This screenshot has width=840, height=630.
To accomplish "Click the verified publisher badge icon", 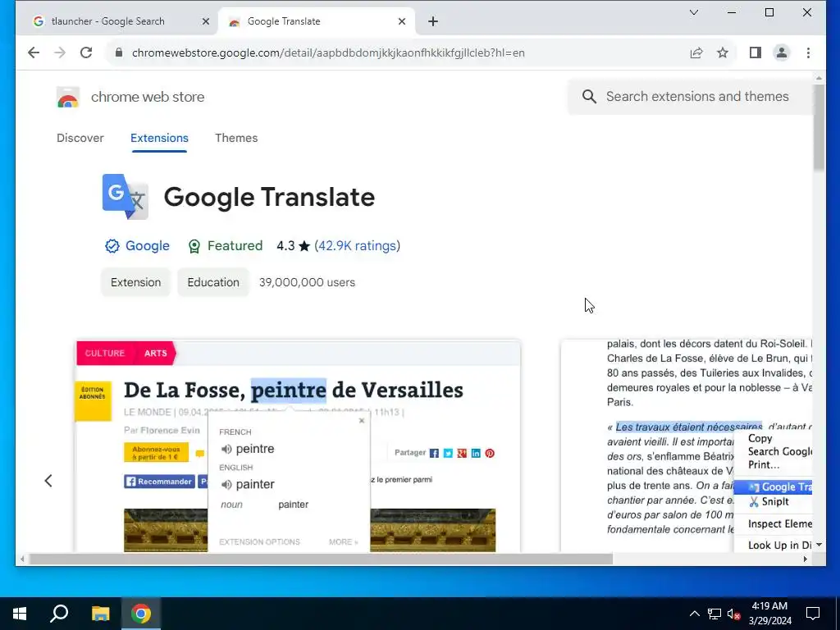I will click(112, 246).
